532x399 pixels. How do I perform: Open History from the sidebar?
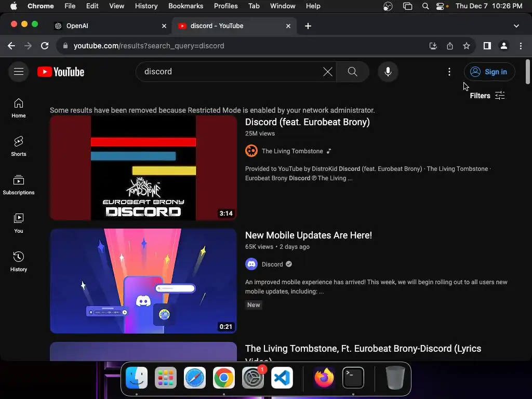click(19, 262)
